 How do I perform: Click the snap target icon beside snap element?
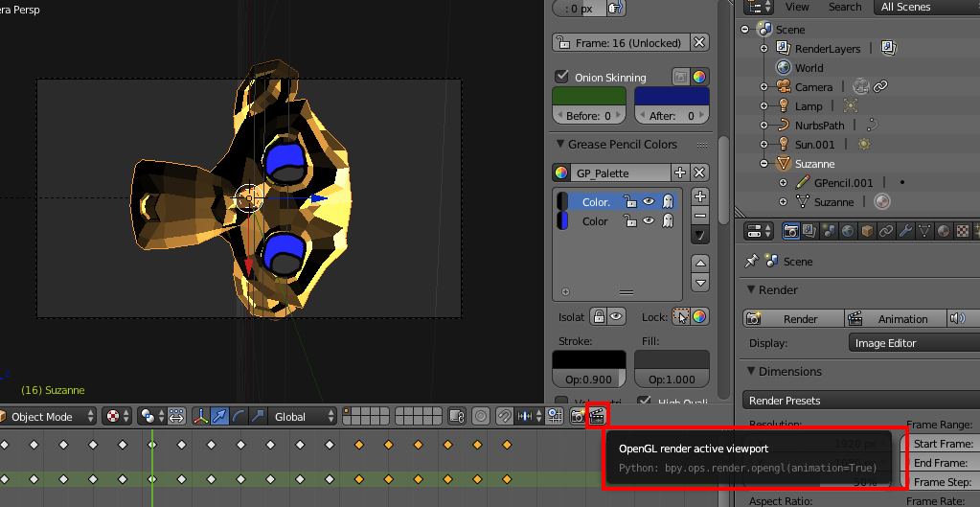(555, 416)
